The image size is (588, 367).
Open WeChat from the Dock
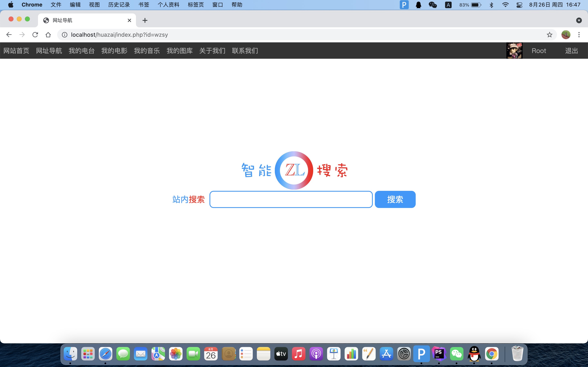coord(457,354)
